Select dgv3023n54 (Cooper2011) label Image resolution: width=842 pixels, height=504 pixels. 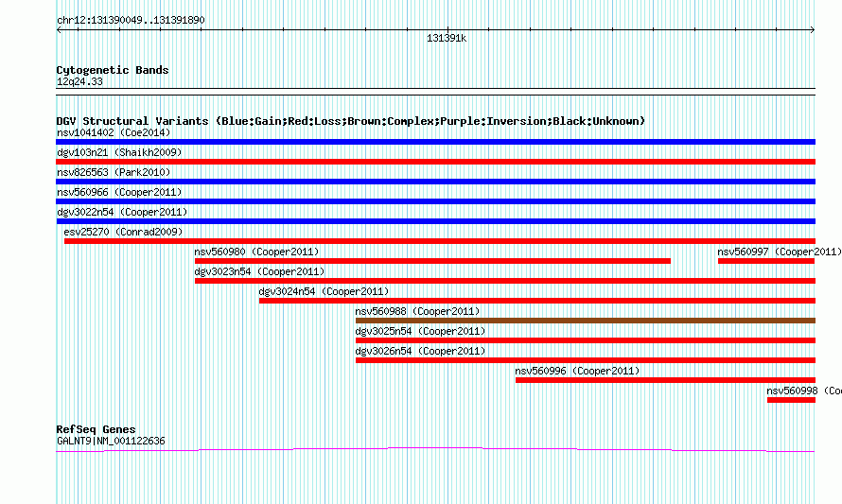[259, 271]
